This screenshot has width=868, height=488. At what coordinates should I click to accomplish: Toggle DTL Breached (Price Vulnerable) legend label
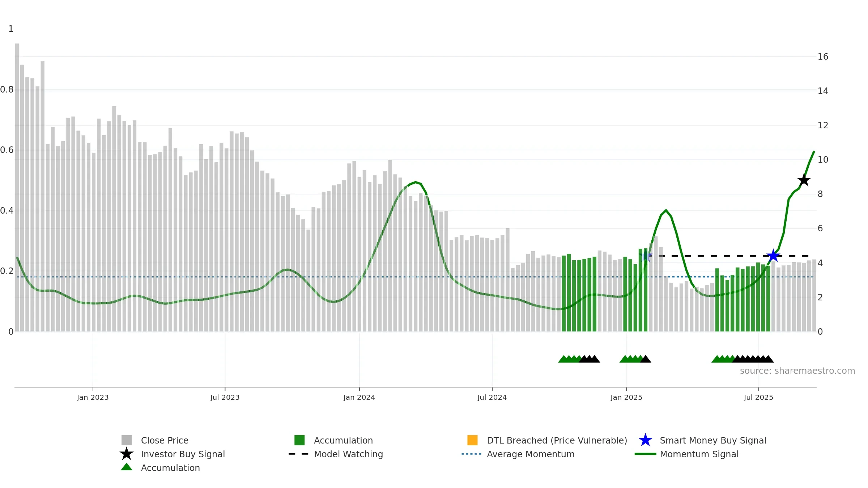tap(557, 440)
